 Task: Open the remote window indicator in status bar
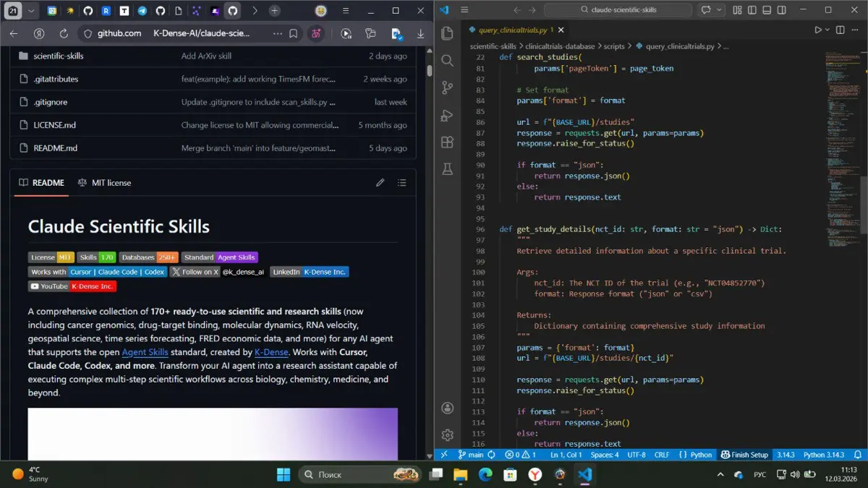[444, 455]
